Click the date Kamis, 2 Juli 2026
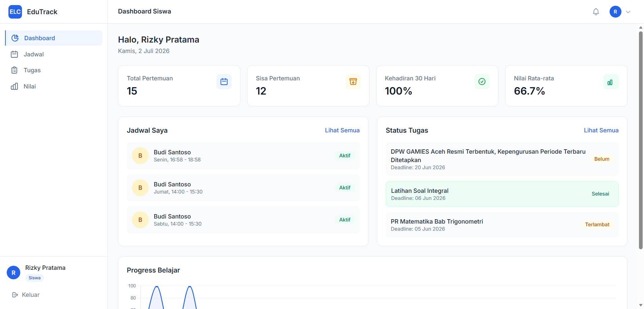The height and width of the screenshot is (309, 644). point(144,51)
